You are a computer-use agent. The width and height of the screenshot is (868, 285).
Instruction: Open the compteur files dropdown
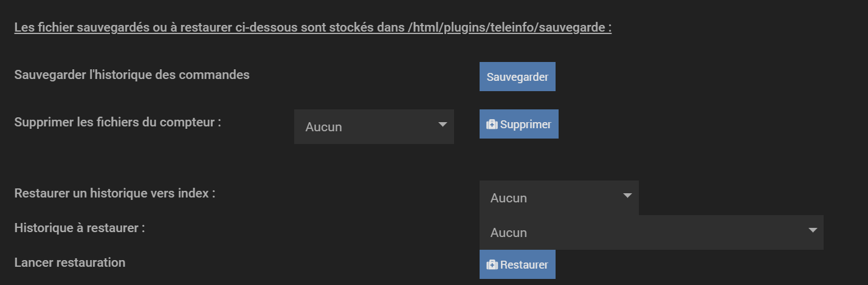(374, 127)
